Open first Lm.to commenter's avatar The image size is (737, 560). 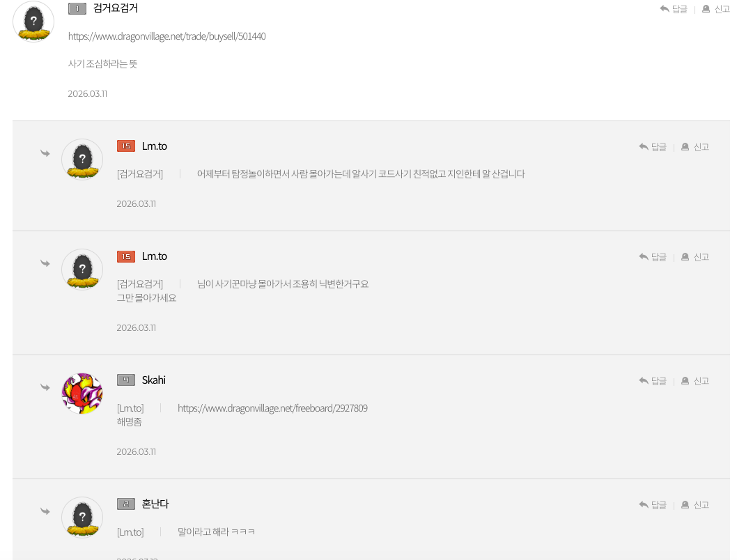(82, 160)
